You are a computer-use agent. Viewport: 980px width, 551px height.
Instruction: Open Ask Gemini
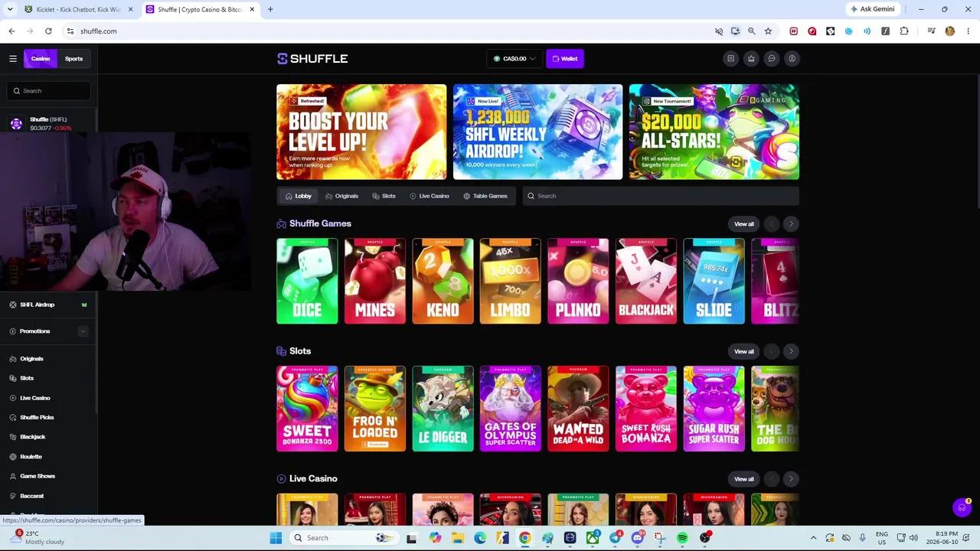[872, 9]
